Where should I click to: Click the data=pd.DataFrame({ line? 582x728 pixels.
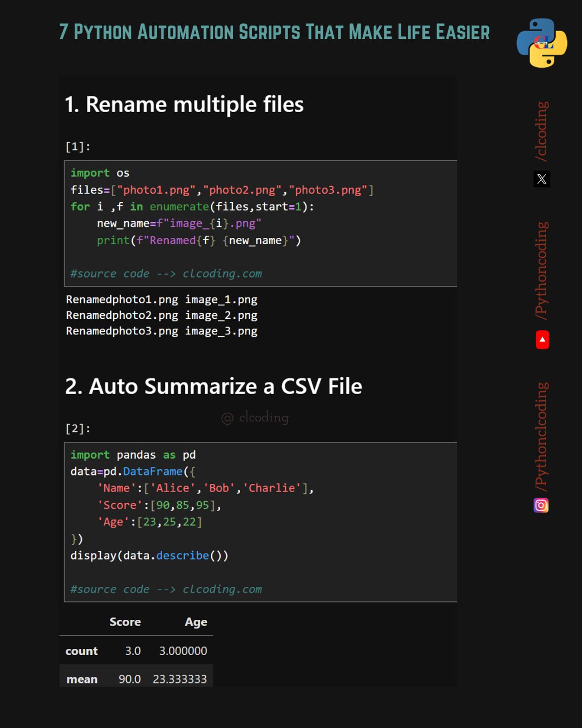coord(133,472)
